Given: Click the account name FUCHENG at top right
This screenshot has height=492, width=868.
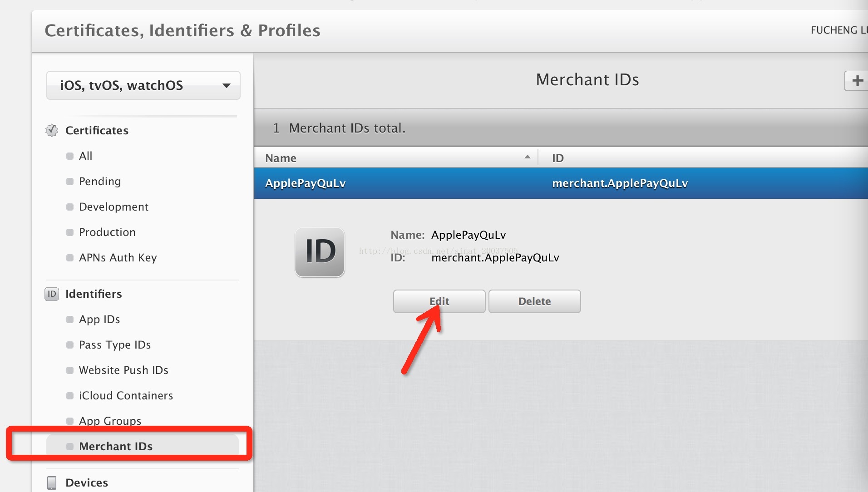Looking at the screenshot, I should (839, 30).
